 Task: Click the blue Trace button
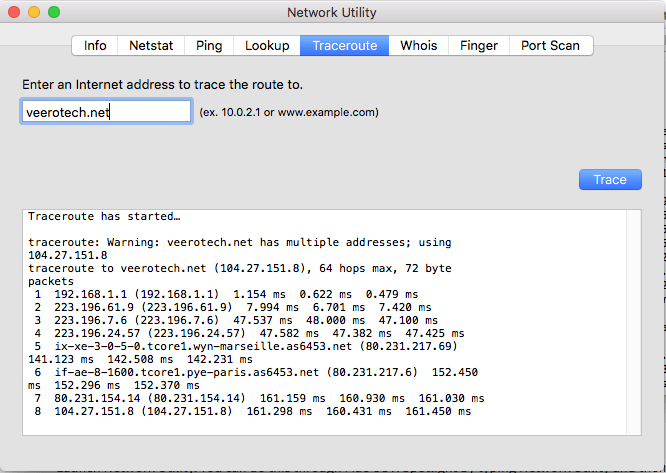[610, 180]
